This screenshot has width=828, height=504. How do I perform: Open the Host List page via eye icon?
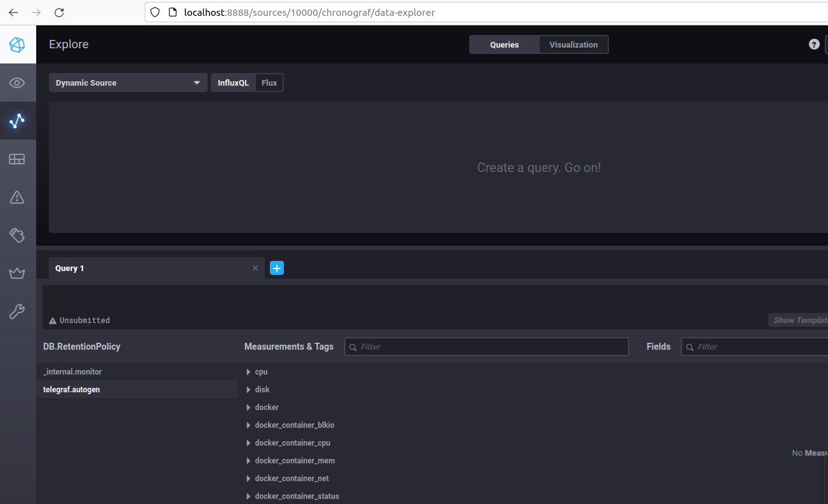point(18,83)
